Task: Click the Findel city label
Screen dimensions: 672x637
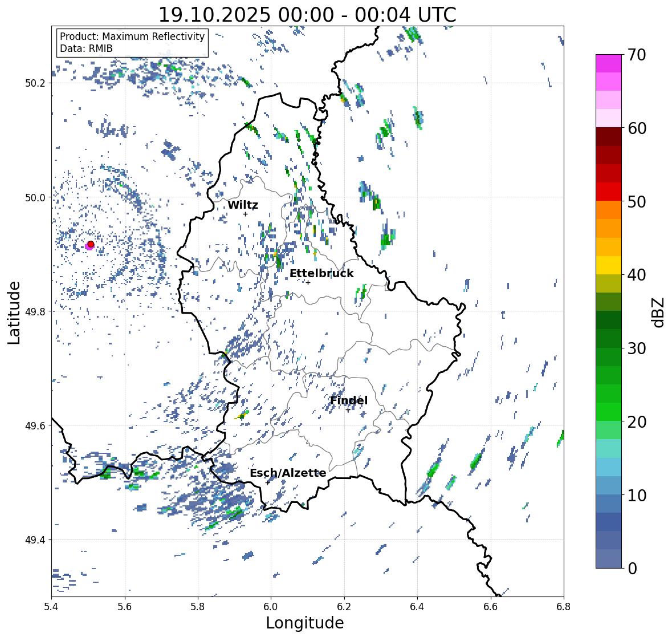Action: pyautogui.click(x=349, y=400)
